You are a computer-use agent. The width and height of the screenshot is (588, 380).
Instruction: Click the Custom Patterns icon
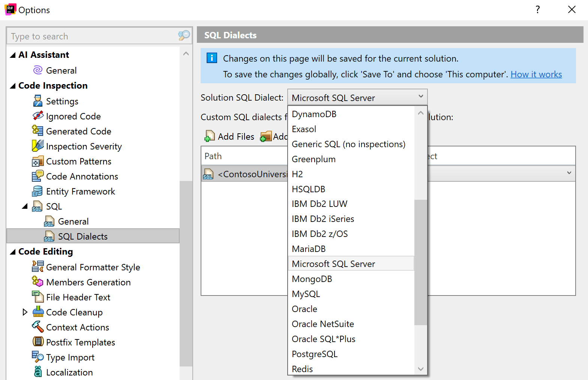click(x=38, y=161)
